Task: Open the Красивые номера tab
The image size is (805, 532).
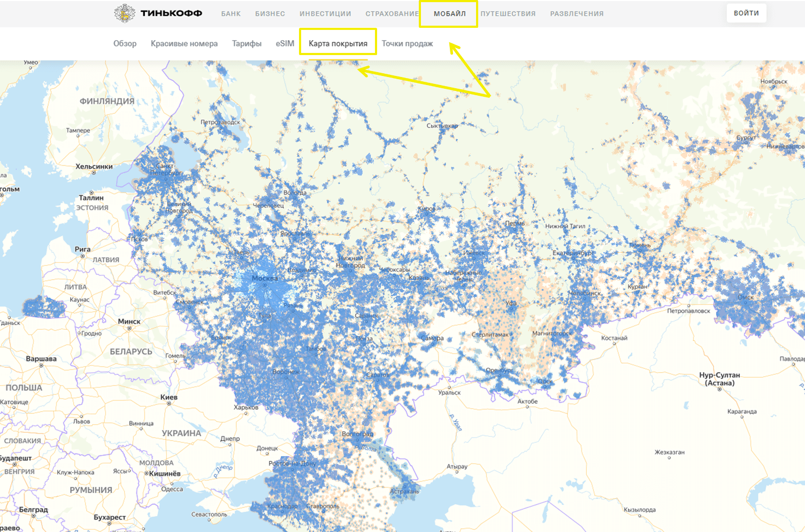Action: click(184, 44)
